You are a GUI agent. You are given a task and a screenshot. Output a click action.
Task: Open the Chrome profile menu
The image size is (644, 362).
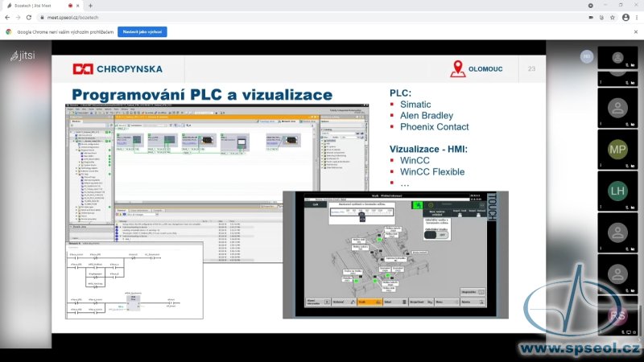625,18
